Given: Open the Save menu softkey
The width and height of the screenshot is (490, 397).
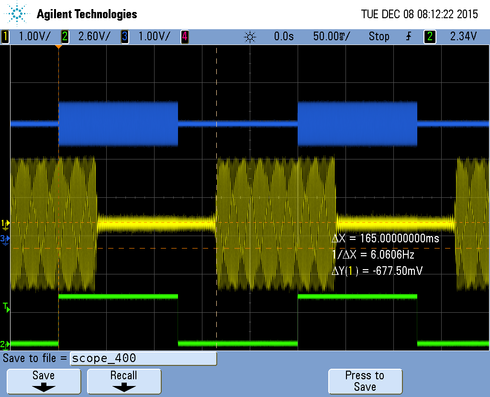Looking at the screenshot, I should [x=44, y=381].
